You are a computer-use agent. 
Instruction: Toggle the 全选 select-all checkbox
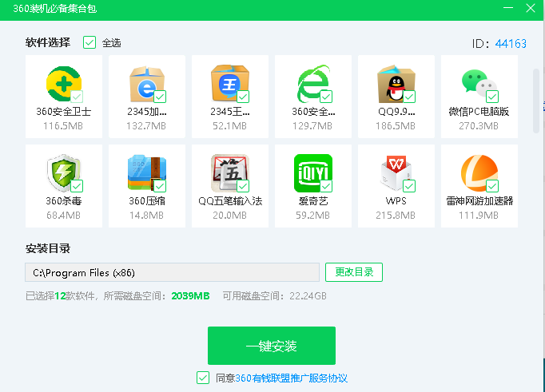[x=90, y=42]
